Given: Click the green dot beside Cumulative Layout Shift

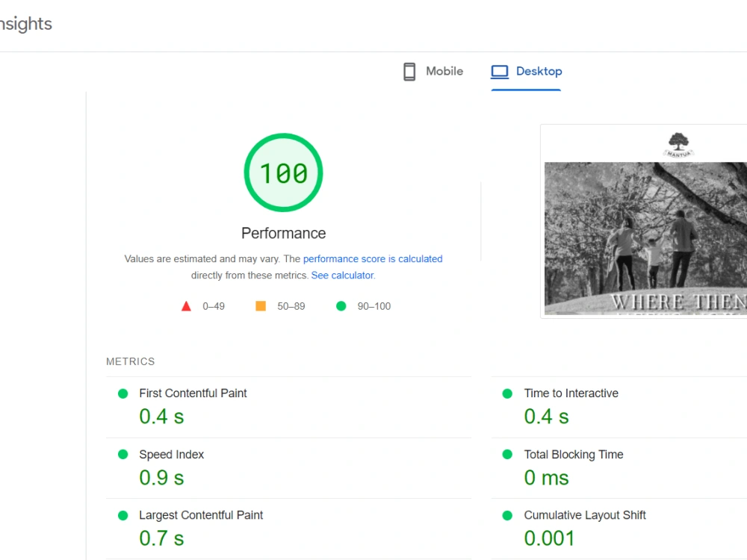Looking at the screenshot, I should (507, 515).
